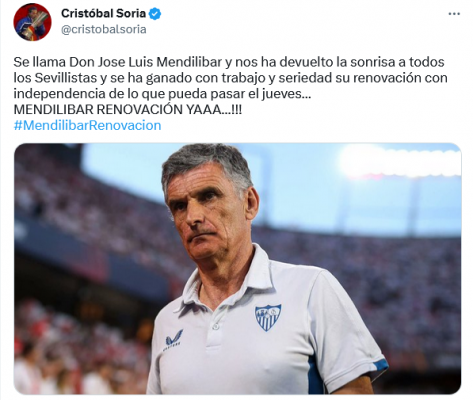Follow the #MendilibarRenovacion hashtag
The width and height of the screenshot is (473, 400).
point(87,126)
